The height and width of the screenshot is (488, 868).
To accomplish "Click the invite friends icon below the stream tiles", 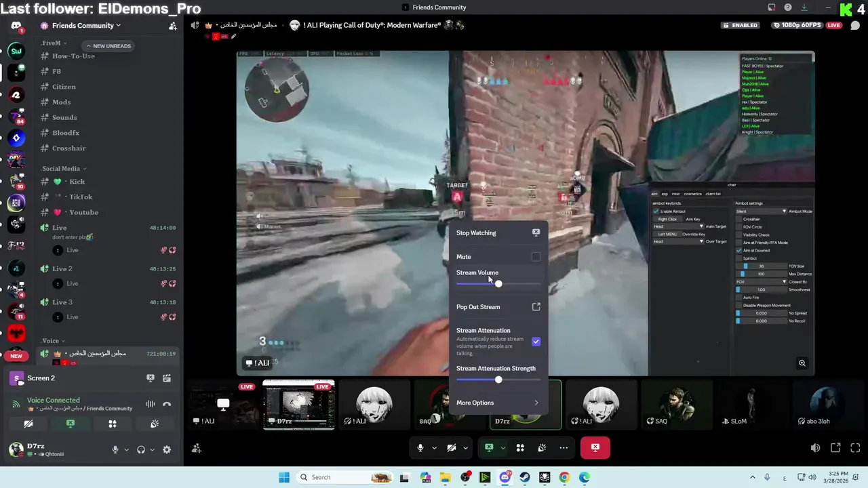I will coord(197,448).
